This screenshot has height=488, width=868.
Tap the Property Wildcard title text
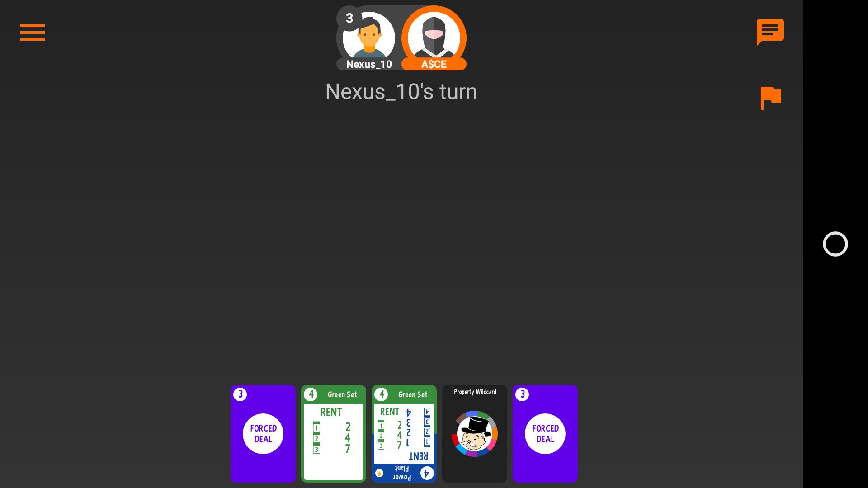pos(475,392)
